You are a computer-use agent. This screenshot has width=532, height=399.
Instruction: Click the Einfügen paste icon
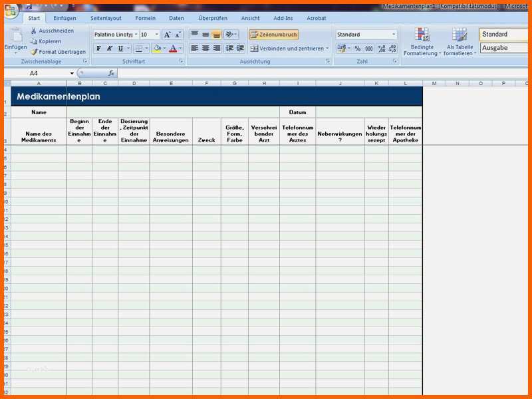[15, 37]
